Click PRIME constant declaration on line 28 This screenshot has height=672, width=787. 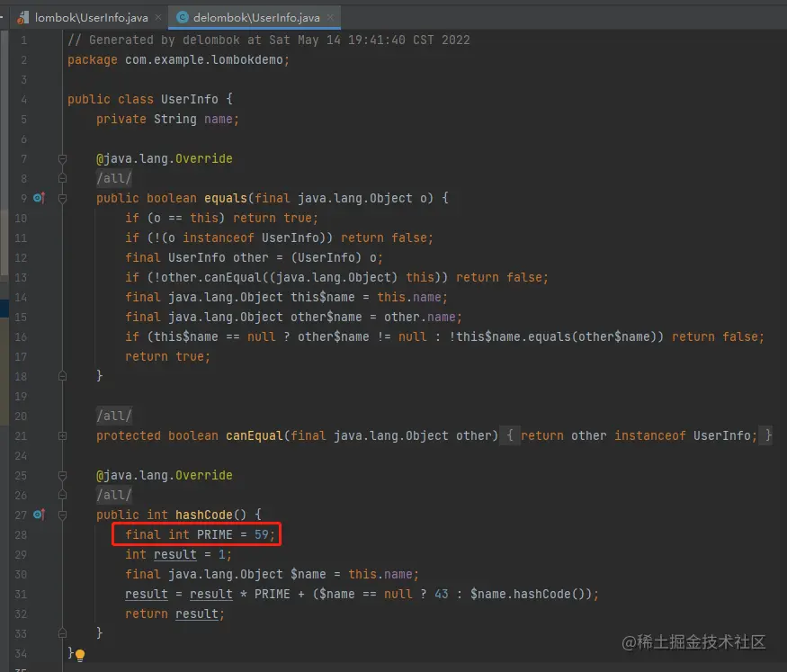coord(215,534)
